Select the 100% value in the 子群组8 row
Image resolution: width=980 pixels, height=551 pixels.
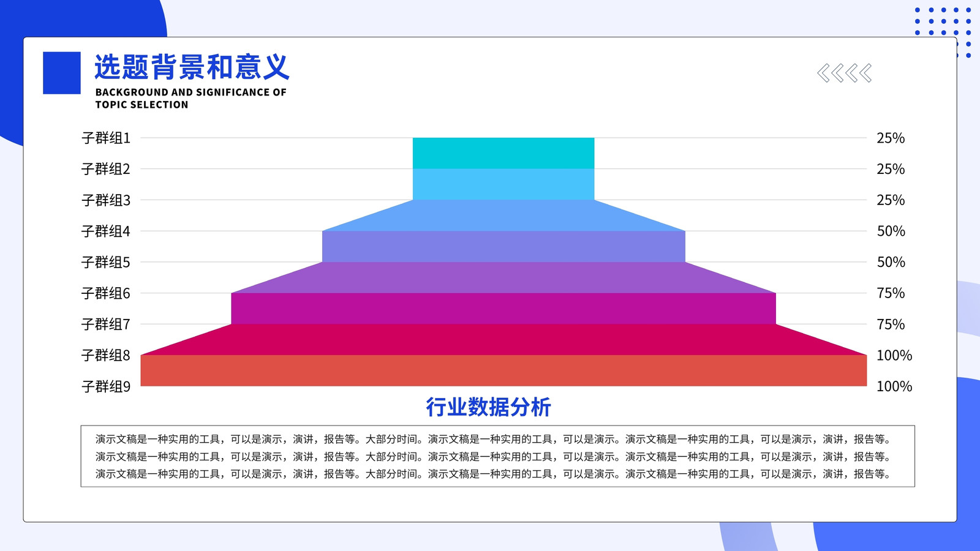[894, 356]
